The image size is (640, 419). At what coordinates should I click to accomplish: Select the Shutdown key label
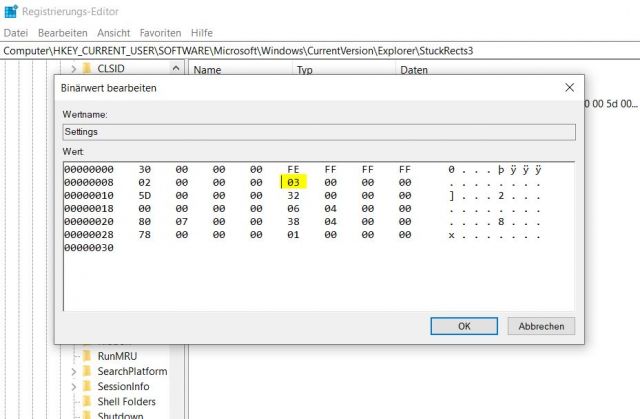coord(120,415)
